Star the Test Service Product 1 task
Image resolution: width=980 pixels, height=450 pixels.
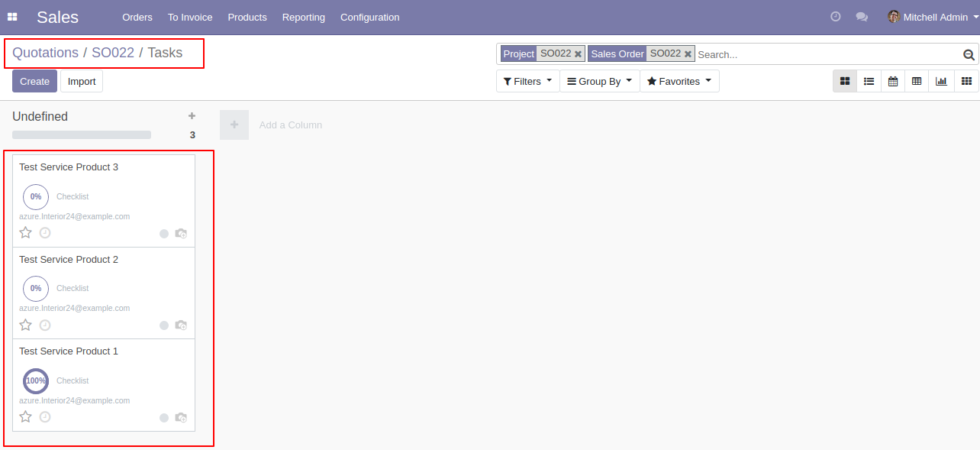tap(26, 416)
